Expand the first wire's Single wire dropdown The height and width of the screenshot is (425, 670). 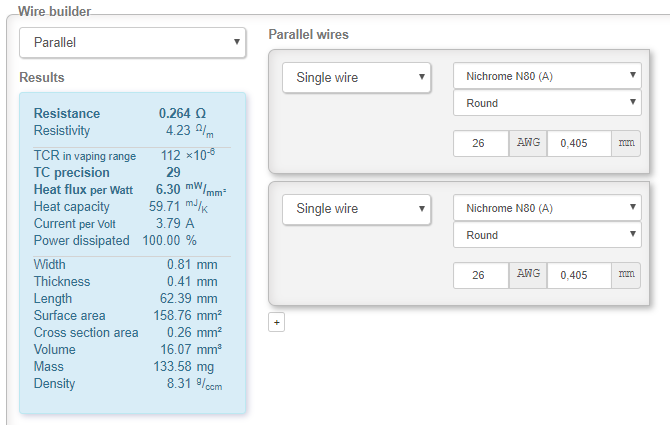coord(356,78)
